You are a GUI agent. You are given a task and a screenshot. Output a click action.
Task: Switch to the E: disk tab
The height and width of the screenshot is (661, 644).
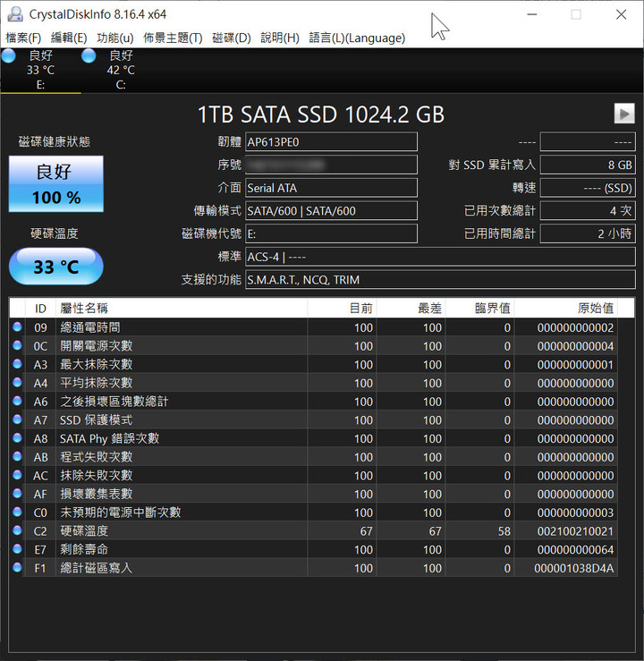(40, 70)
